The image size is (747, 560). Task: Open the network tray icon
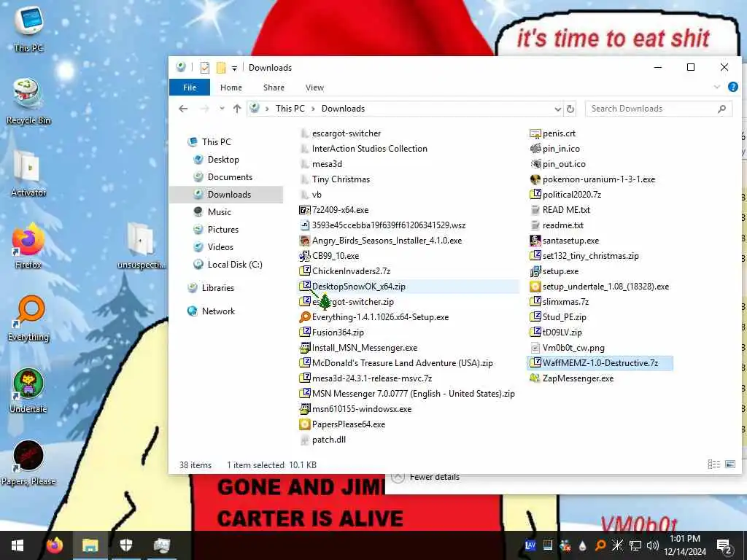pyautogui.click(x=635, y=545)
